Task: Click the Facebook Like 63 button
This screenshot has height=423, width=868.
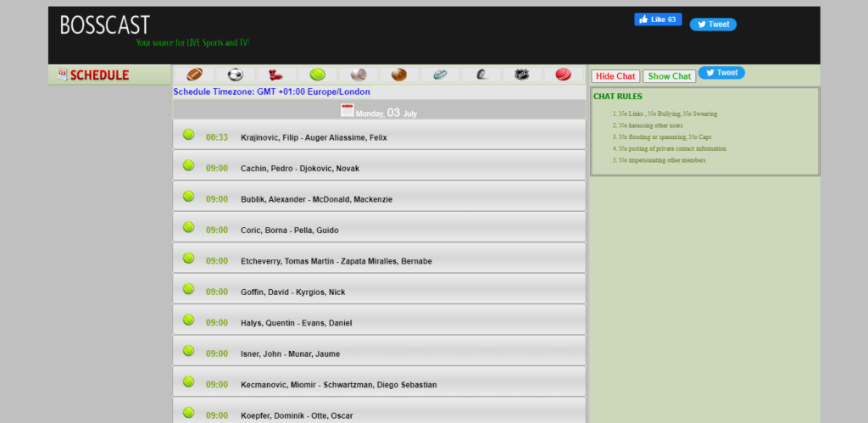Action: tap(658, 19)
